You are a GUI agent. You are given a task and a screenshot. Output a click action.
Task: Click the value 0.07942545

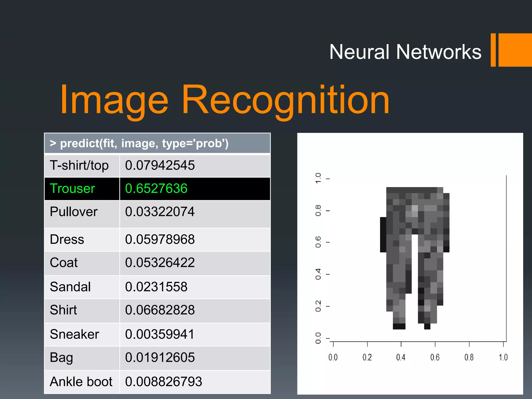coord(160,165)
